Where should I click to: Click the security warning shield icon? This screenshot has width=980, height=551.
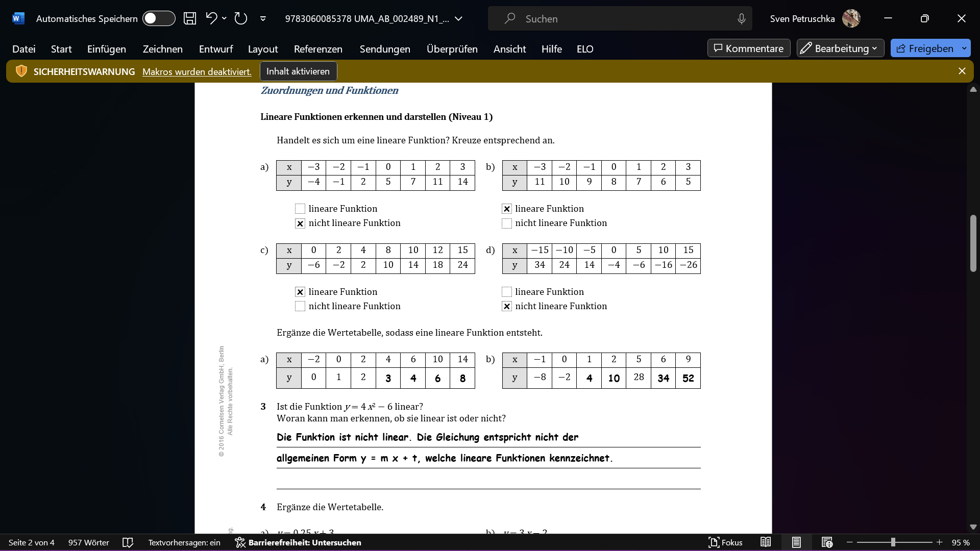(21, 71)
